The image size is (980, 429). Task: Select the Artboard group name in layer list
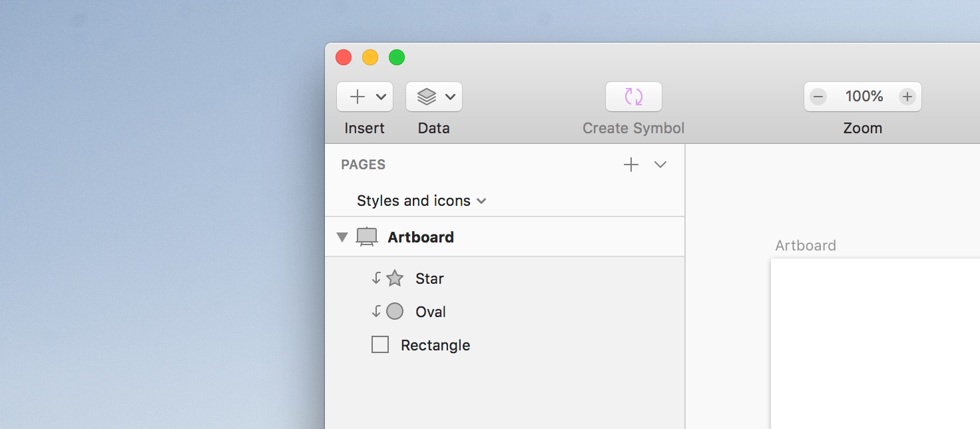coord(421,237)
